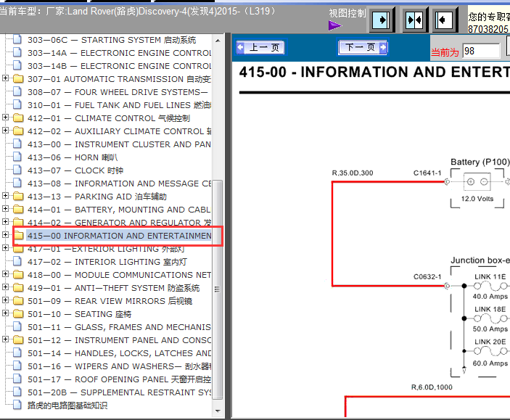Click folder icon of 501-09 Rear View Mirrors
Screen dimensions: 510x420
18,300
